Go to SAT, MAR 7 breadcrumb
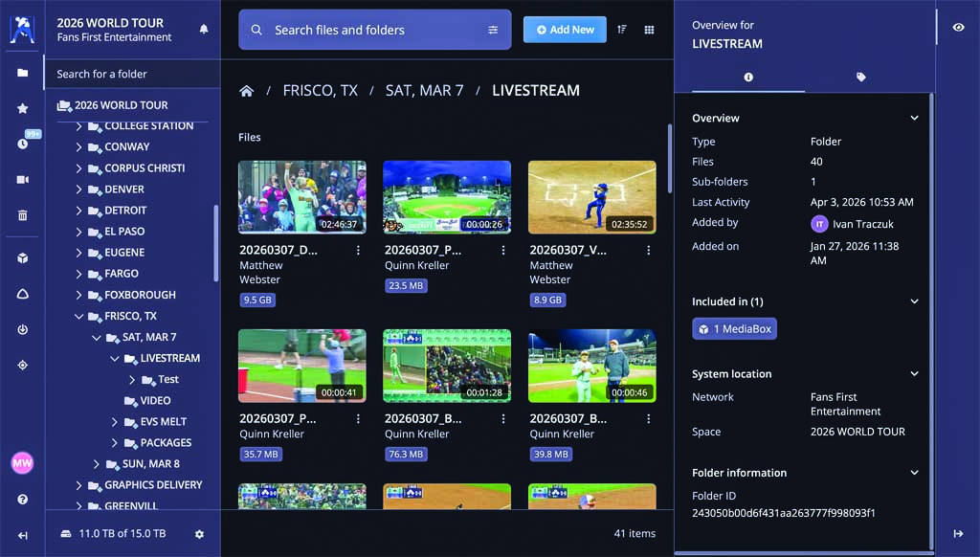The image size is (980, 557). click(424, 91)
